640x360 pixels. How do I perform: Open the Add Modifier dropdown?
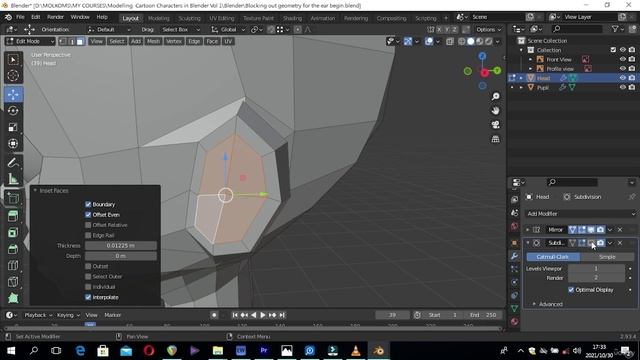coord(580,213)
